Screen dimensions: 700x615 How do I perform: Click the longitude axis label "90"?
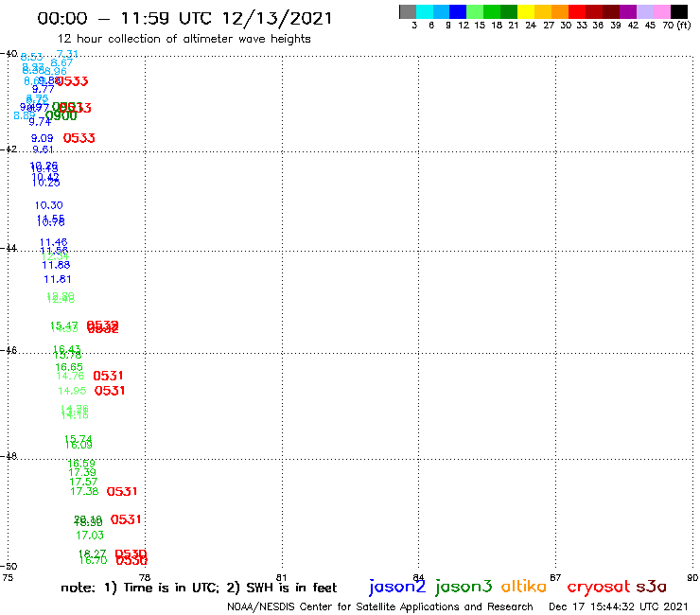pos(692,577)
